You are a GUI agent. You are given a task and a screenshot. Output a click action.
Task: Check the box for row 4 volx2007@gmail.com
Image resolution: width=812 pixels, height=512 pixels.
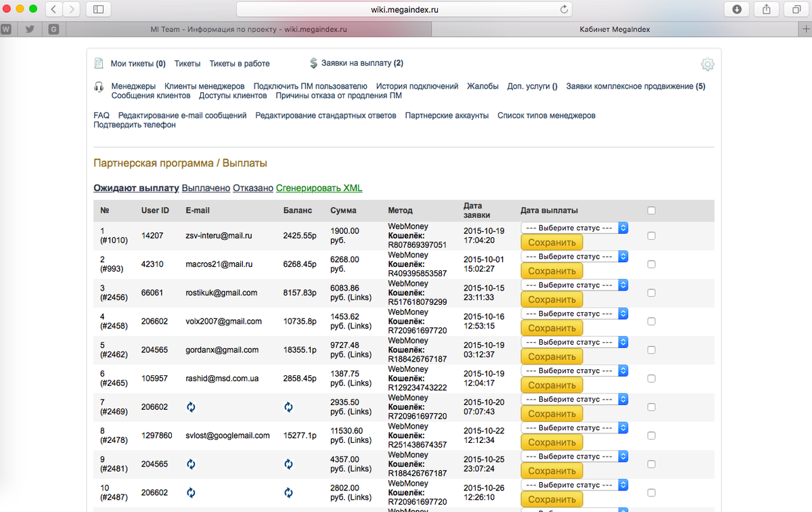(651, 321)
